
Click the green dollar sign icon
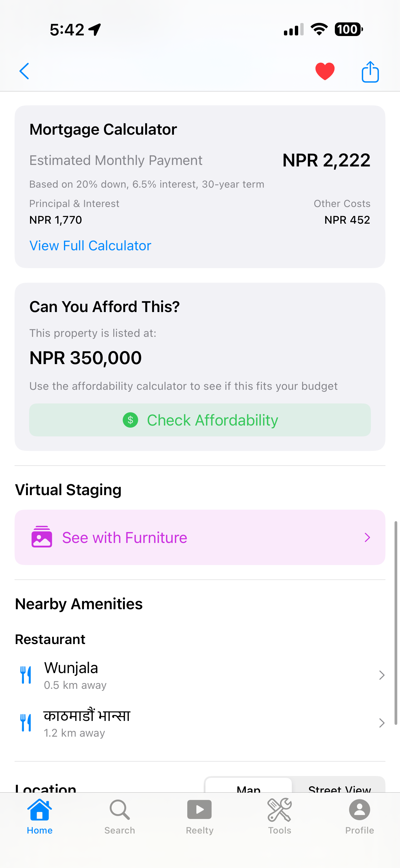tap(131, 420)
